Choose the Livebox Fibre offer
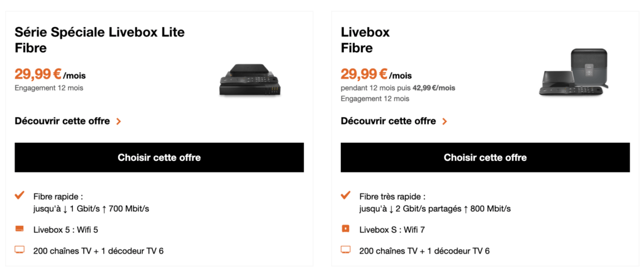Viewport: 644px width, 278px height. [485, 157]
